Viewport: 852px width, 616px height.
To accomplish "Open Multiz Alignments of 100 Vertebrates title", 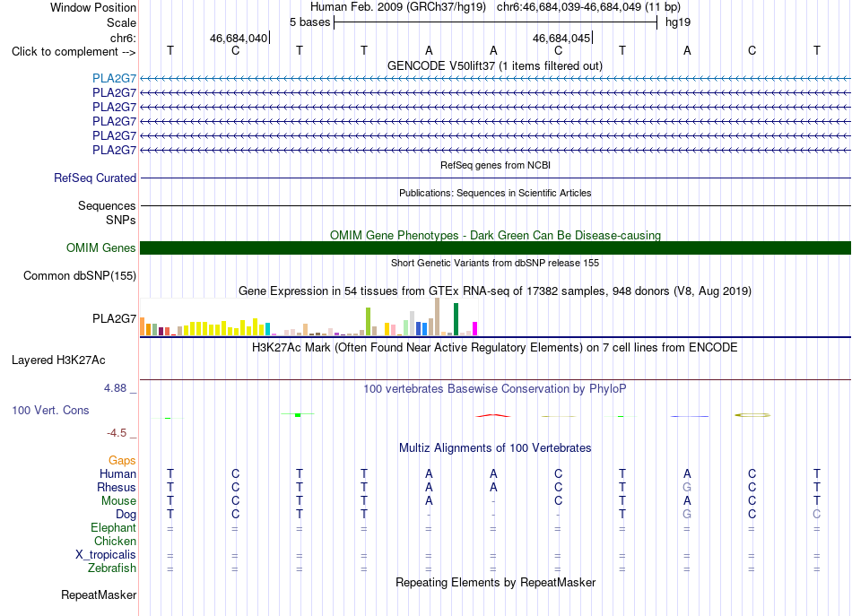I will 495,448.
